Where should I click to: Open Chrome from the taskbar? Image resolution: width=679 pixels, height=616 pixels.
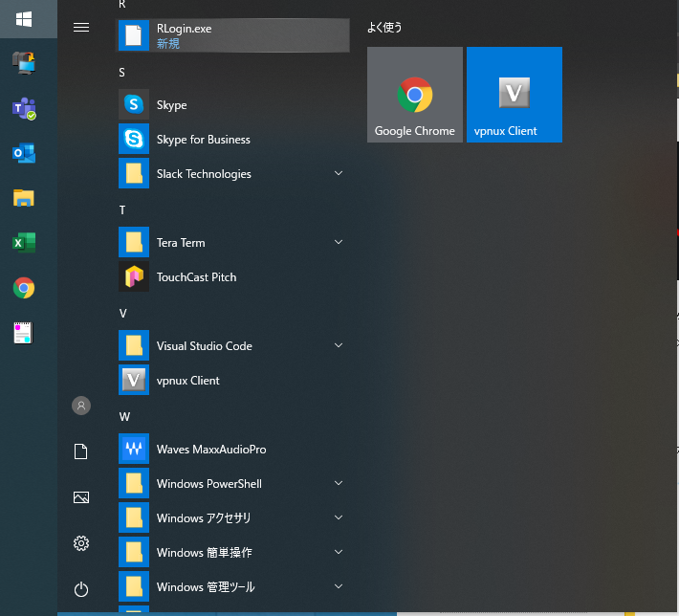click(24, 288)
